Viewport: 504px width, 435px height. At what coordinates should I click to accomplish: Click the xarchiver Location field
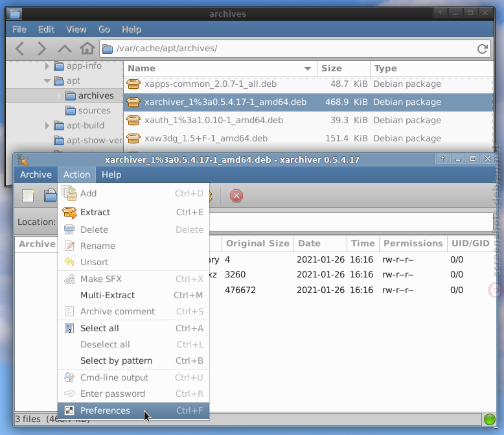pyautogui.click(x=351, y=222)
